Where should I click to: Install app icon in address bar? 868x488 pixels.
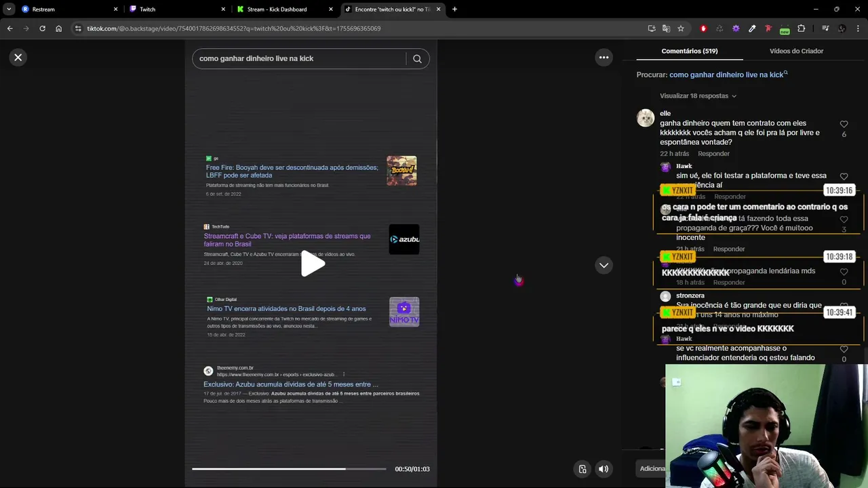652,28
